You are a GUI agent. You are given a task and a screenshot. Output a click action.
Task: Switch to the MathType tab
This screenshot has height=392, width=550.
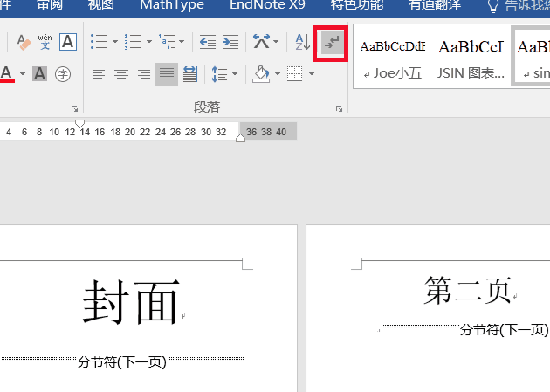[172, 5]
